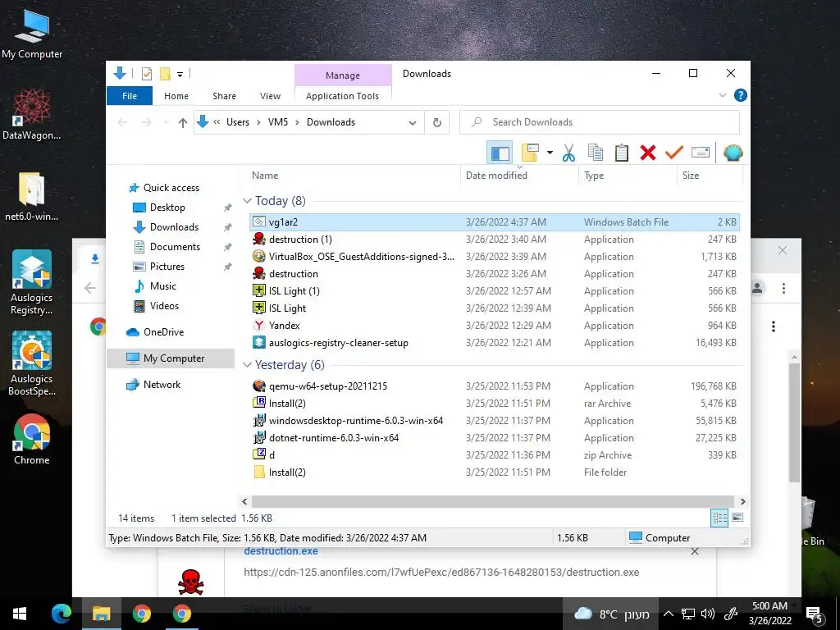Open Microsoft Edge from the taskbar

click(x=61, y=614)
